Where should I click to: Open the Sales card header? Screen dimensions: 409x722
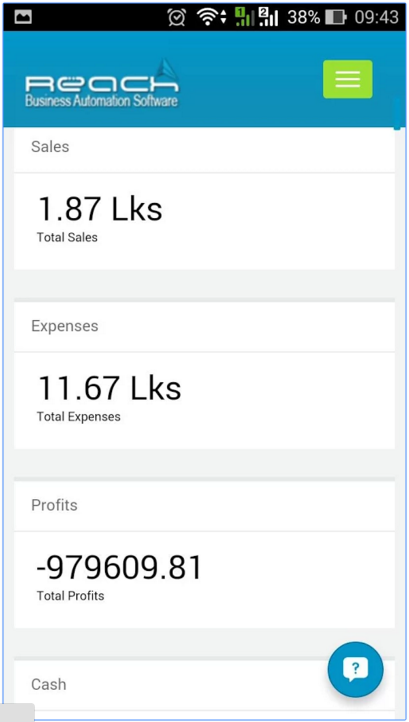coord(204,148)
